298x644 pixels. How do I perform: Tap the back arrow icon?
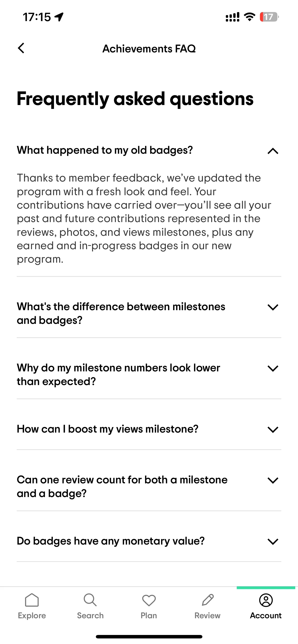point(21,48)
